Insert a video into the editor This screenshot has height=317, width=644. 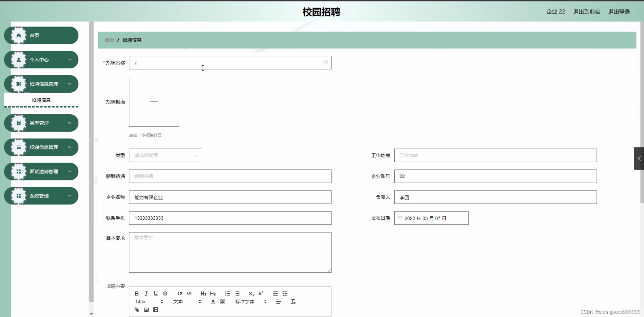pyautogui.click(x=156, y=310)
